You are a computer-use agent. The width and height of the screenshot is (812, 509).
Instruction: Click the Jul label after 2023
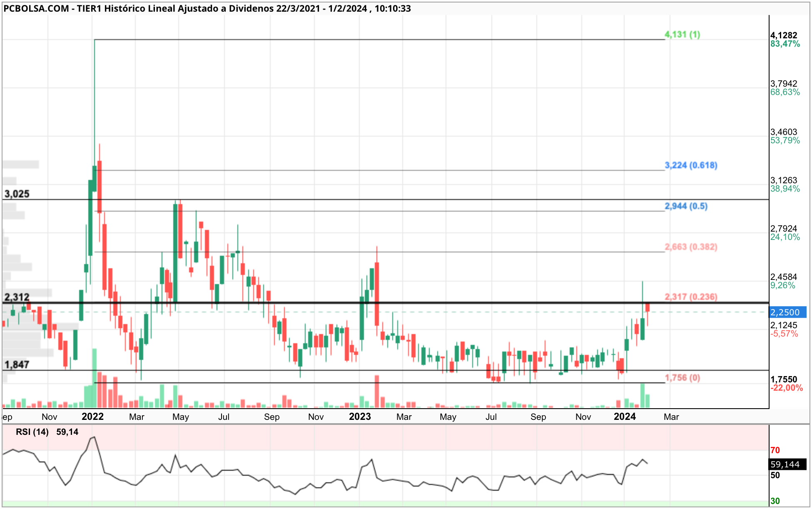(491, 417)
